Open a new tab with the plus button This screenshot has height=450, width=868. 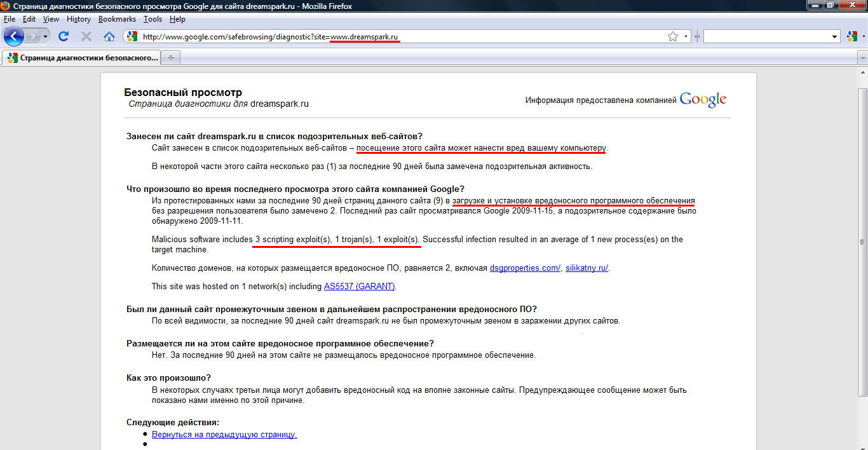click(170, 58)
